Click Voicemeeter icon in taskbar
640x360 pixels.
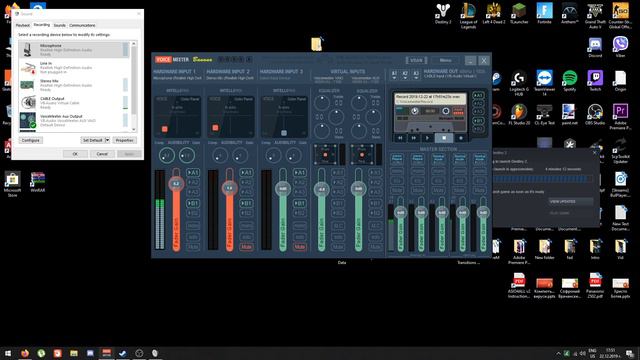[106, 353]
